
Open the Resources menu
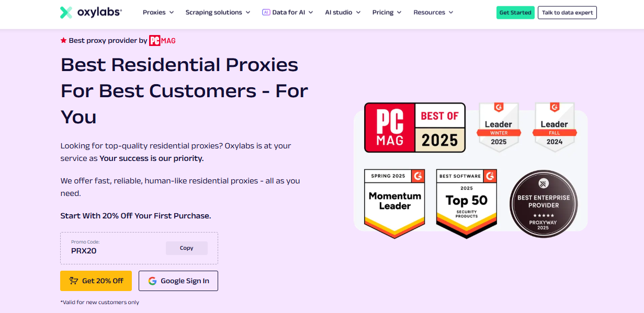click(433, 13)
